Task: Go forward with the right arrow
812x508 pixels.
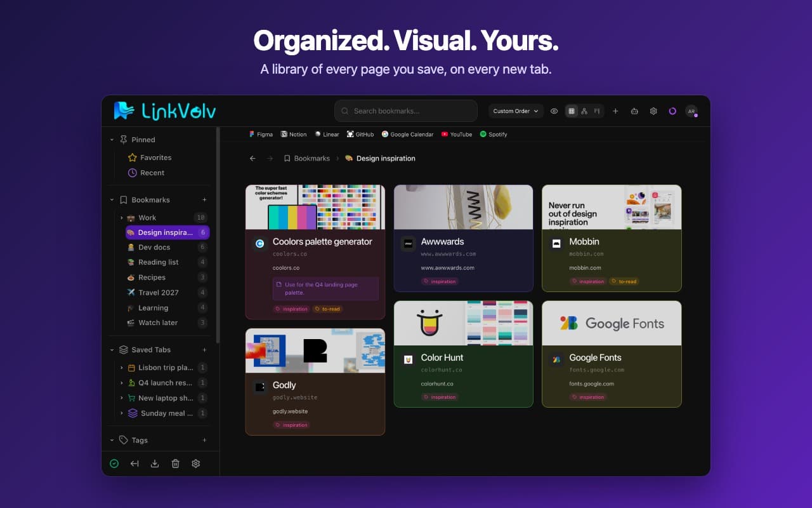Action: (x=270, y=159)
